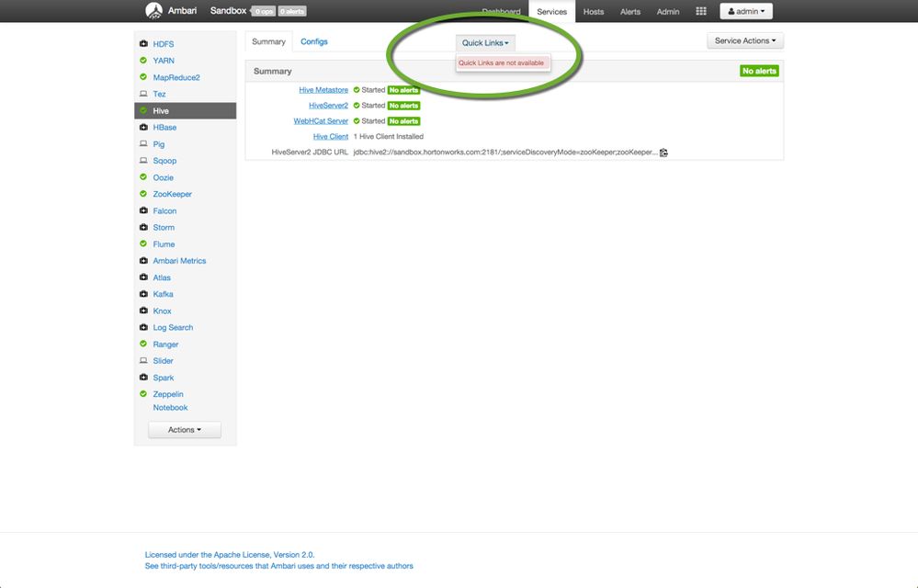The image size is (918, 588).
Task: Open the Services menu
Action: 552,11
